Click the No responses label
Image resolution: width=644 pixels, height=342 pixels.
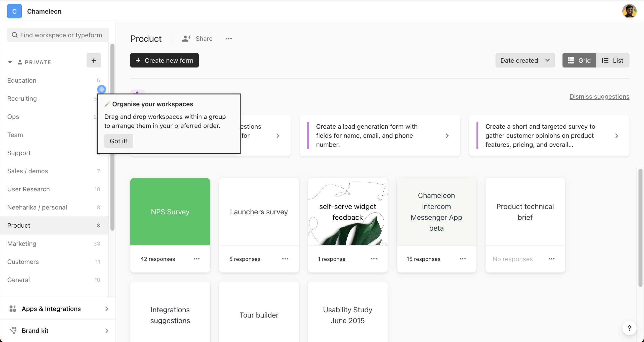pyautogui.click(x=513, y=259)
